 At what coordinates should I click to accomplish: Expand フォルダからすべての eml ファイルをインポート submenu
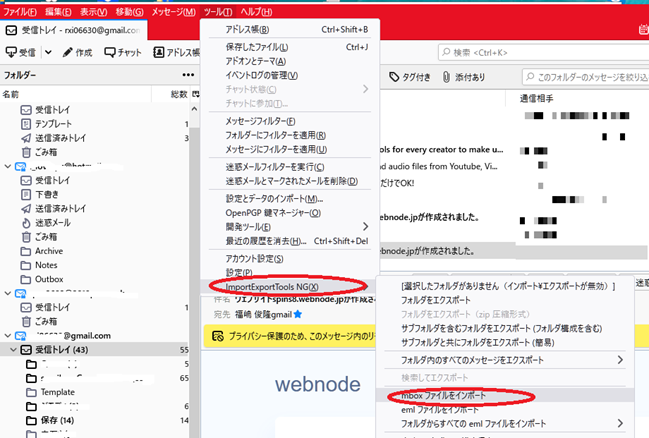coord(505,424)
